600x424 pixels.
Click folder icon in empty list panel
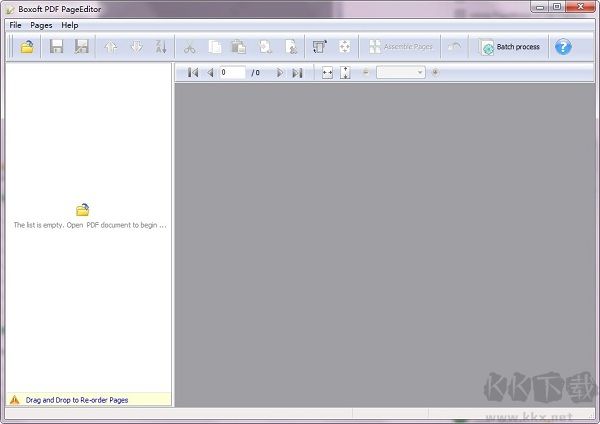(82, 210)
